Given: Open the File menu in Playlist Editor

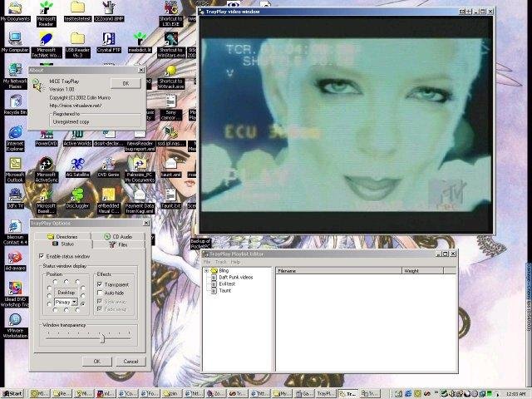Looking at the screenshot, I should tap(207, 262).
